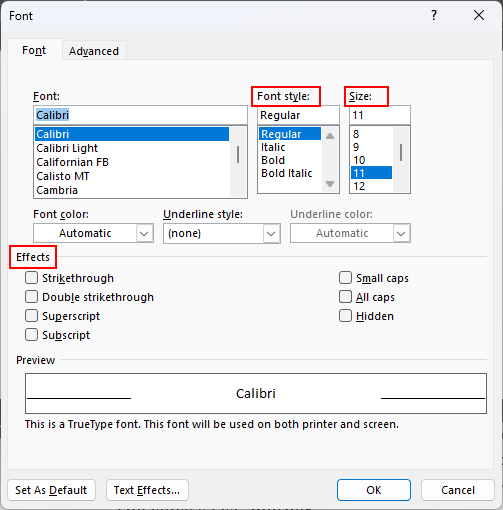
Task: Choose Italic font style
Action: click(x=290, y=147)
